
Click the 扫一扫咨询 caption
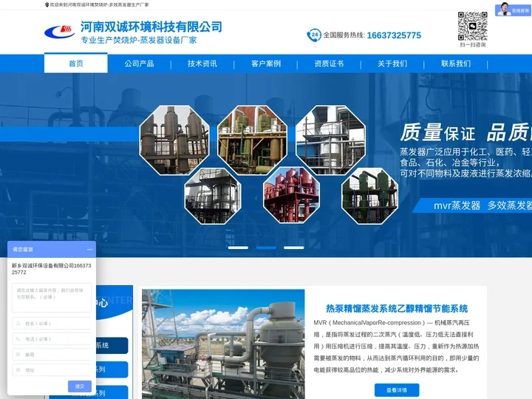tap(473, 45)
